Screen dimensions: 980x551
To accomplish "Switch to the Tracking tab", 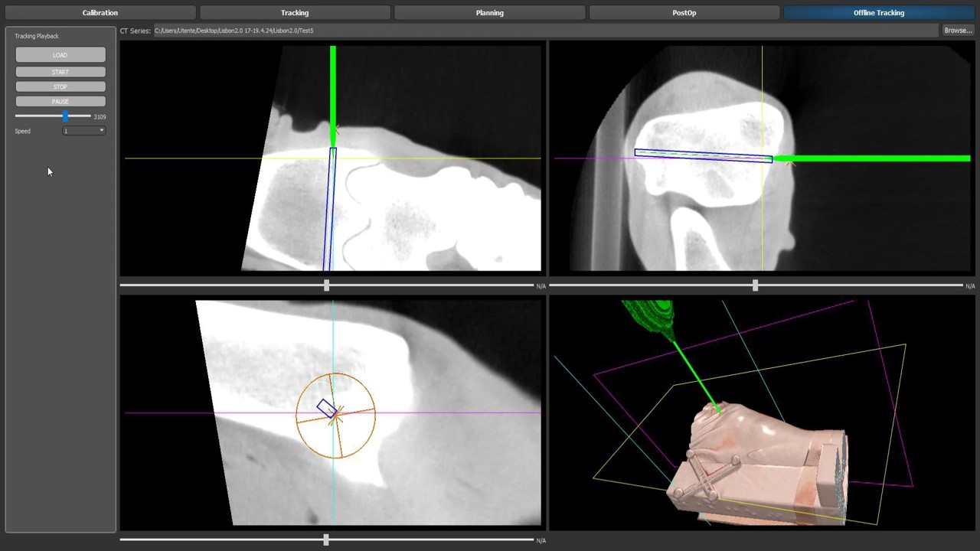I will click(x=294, y=13).
